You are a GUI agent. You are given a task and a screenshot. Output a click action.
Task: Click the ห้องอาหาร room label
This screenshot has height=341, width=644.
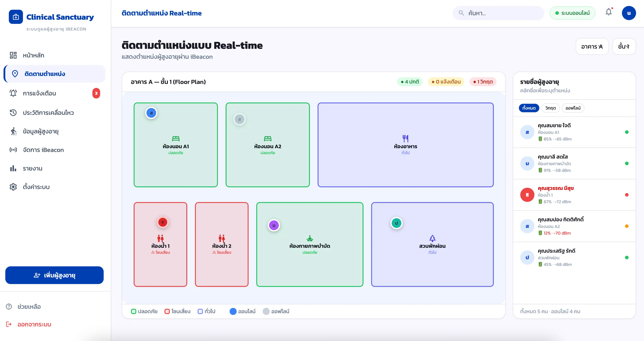pos(406,146)
